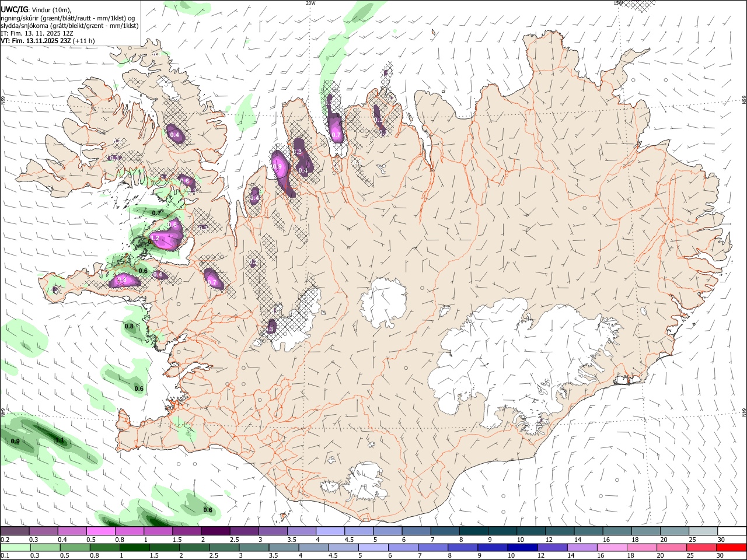Image resolution: width=747 pixels, height=560 pixels.
Task: Pick the rain-scale swatch between 2 and 2.5
Action: tap(194, 548)
